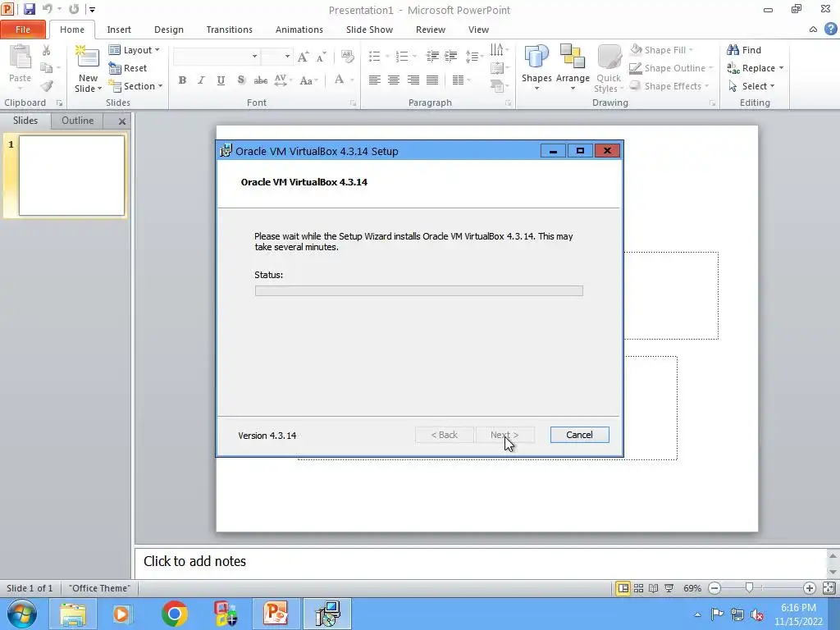840x630 pixels.
Task: Expand the Section dropdown
Action: click(160, 86)
